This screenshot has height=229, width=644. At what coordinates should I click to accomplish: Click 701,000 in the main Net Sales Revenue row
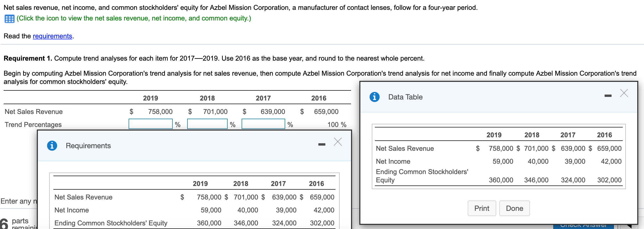tap(215, 112)
